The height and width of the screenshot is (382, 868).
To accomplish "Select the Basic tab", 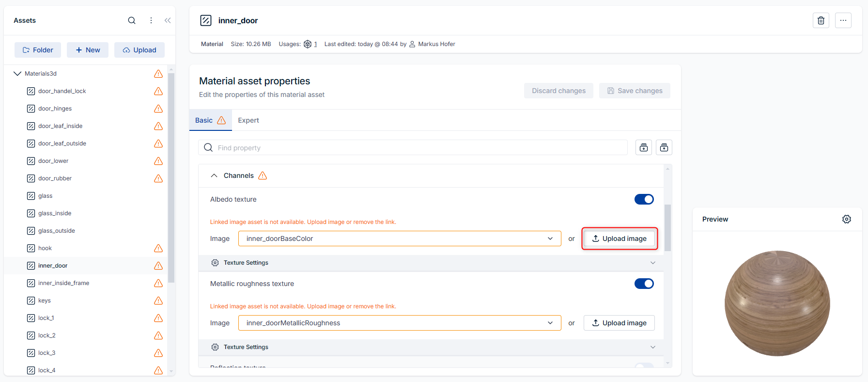I will [204, 120].
